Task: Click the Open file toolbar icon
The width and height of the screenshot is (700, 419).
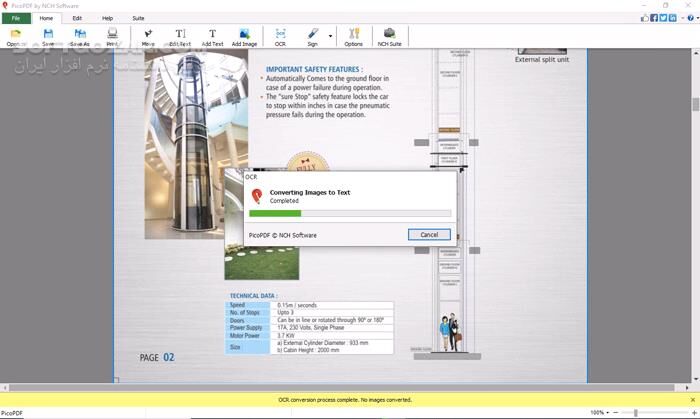Action: (x=15, y=37)
